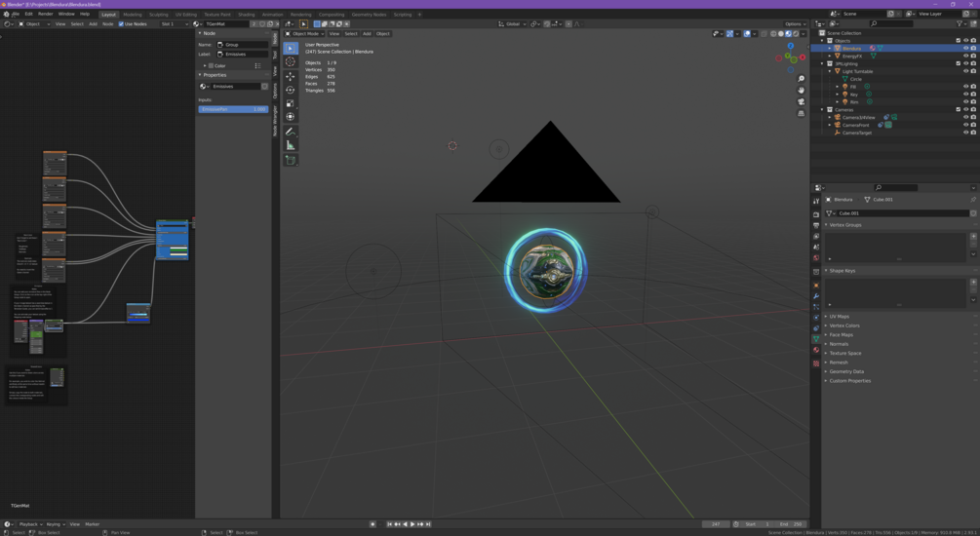Open the viewport Options dropdown
Screen dimensions: 980x536
pos(795,23)
